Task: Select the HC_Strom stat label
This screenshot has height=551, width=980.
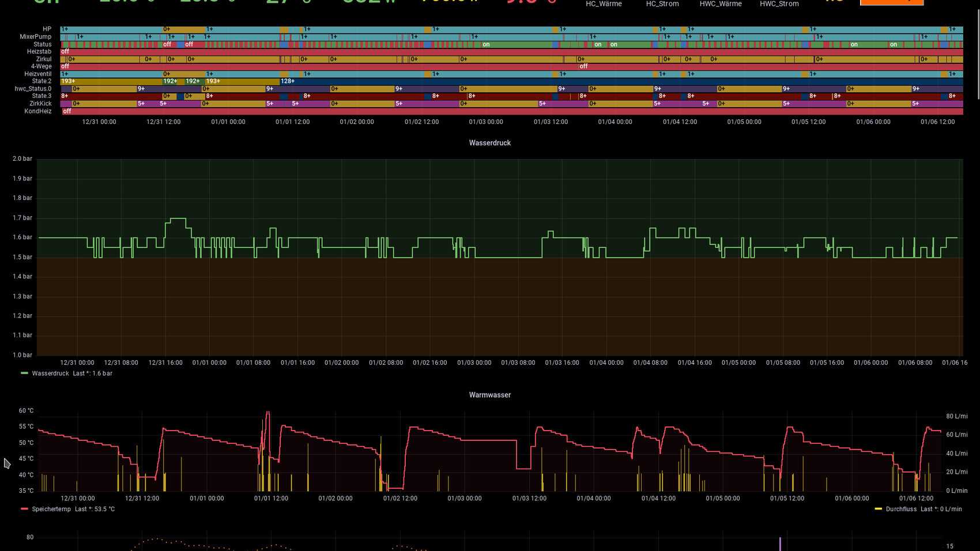Action: pos(662,4)
